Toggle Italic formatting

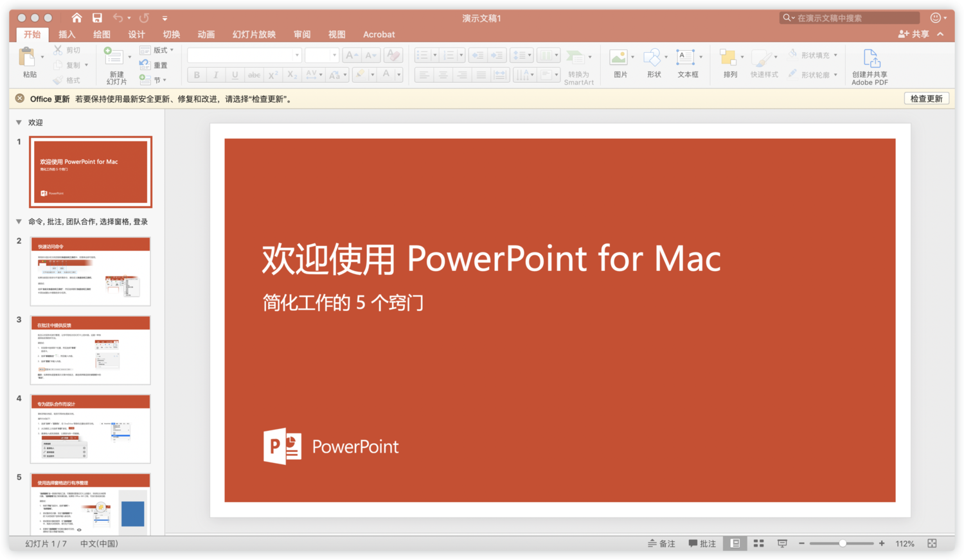coord(215,75)
